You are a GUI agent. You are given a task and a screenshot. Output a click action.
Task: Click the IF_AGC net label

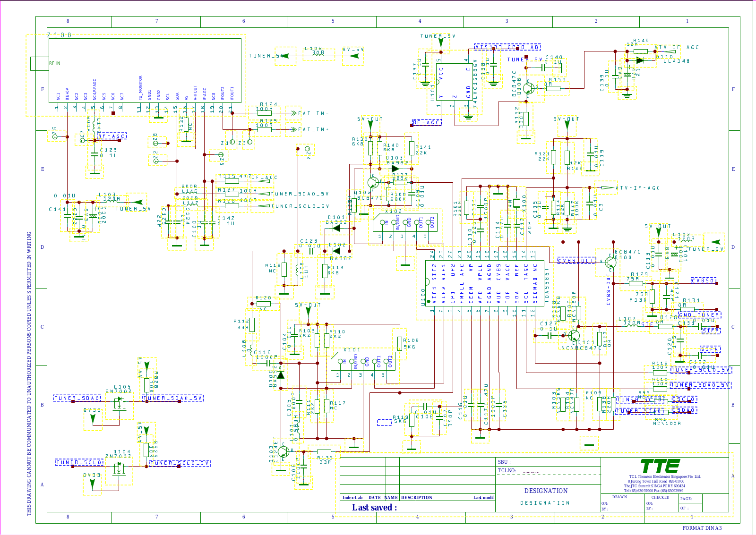click(265, 178)
